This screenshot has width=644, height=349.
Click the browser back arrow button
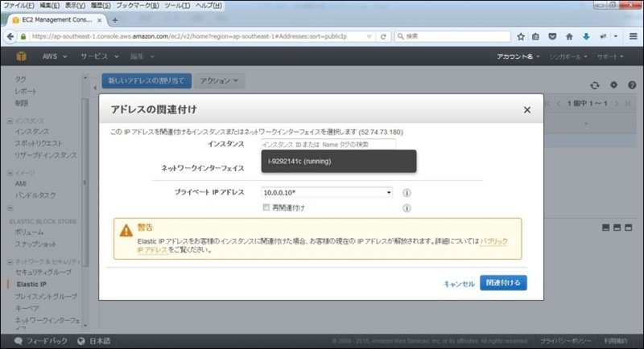tap(10, 36)
